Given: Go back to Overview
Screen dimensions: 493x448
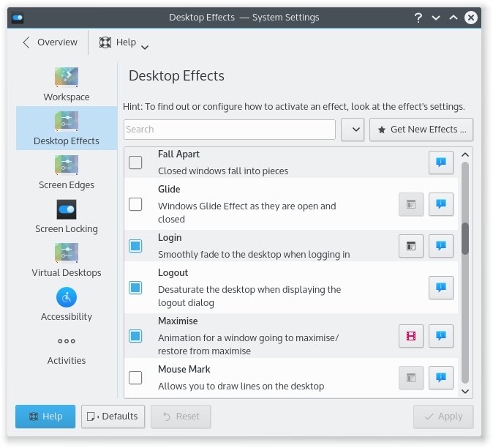Looking at the screenshot, I should (50, 42).
